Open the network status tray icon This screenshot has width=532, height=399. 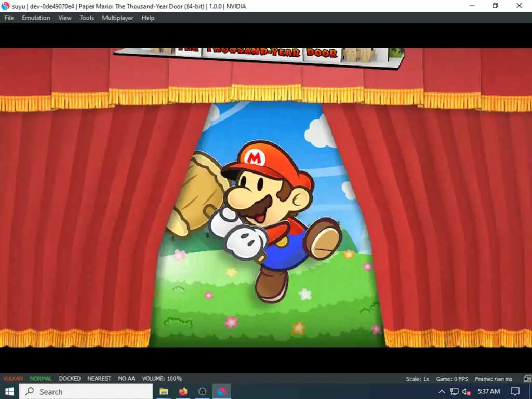454,392
